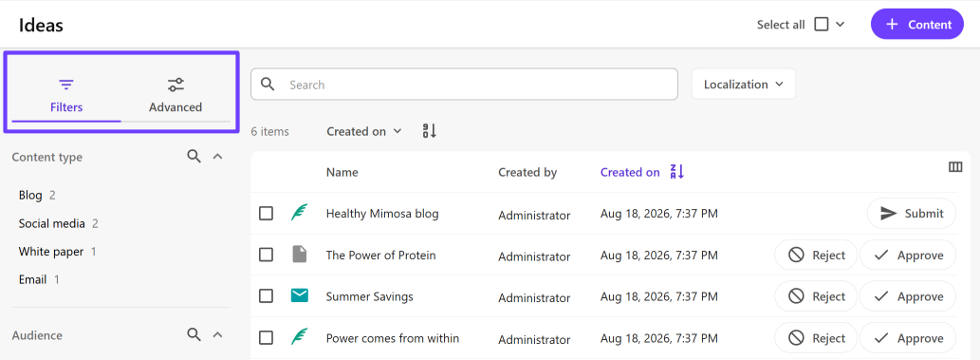The width and height of the screenshot is (980, 360).
Task: Reject The Power of Protein idea
Action: pyautogui.click(x=816, y=255)
